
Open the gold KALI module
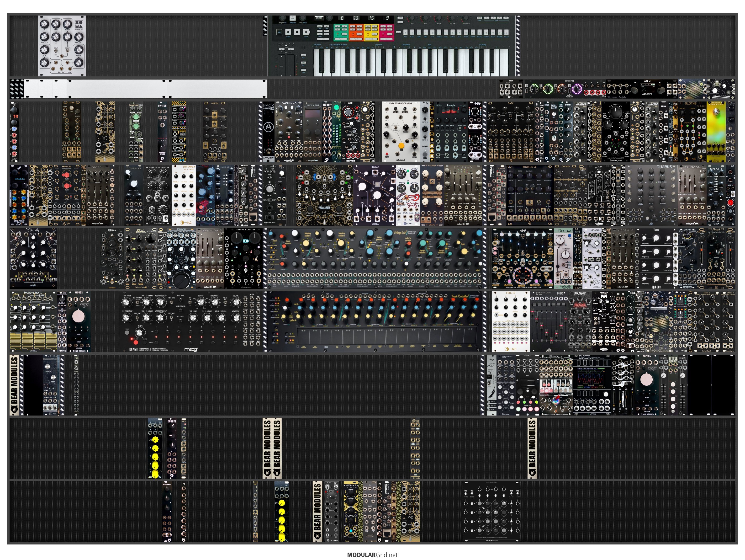pos(324,195)
